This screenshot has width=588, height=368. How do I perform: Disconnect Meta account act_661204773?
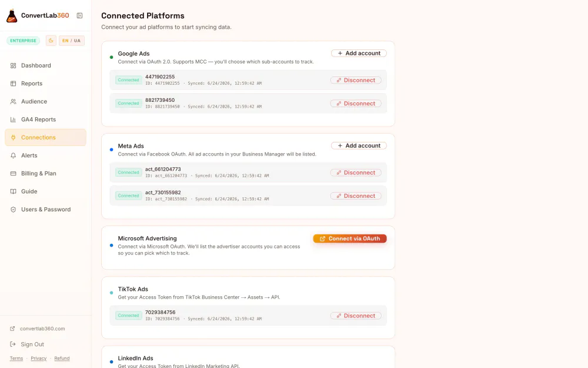(356, 173)
